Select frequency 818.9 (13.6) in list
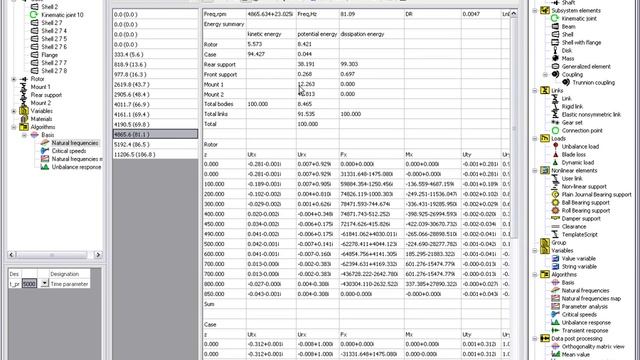Image resolution: width=640 pixels, height=360 pixels. coord(155,64)
